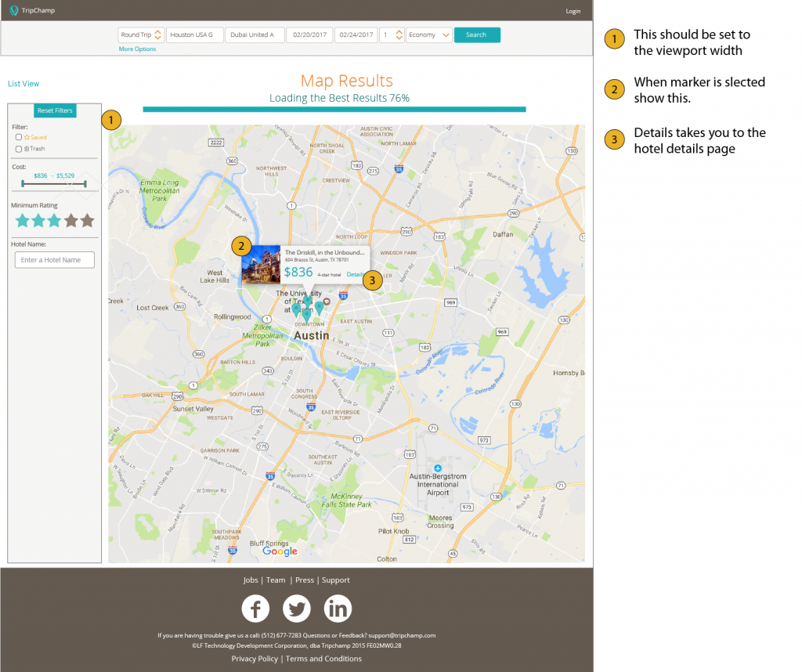Screen dimensions: 802x672
Task: Select the LinkedIn icon in the footer
Action: tap(338, 608)
